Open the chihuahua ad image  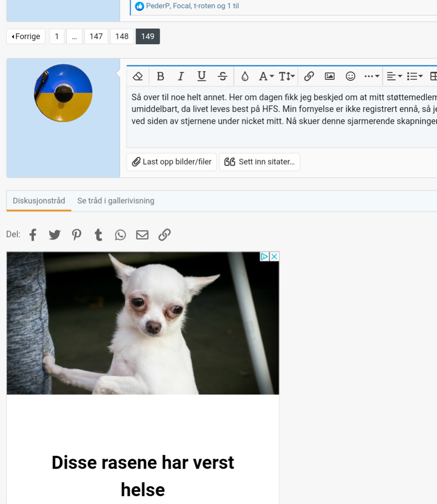(x=143, y=323)
